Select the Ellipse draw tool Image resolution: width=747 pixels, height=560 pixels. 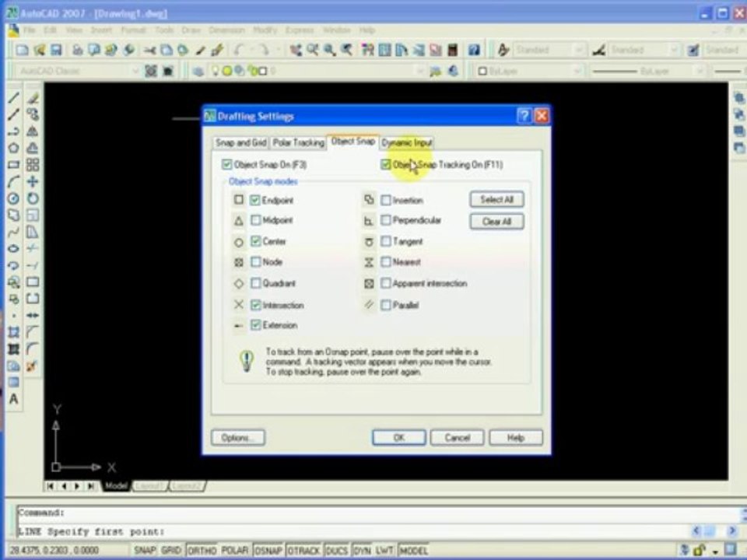click(x=14, y=249)
